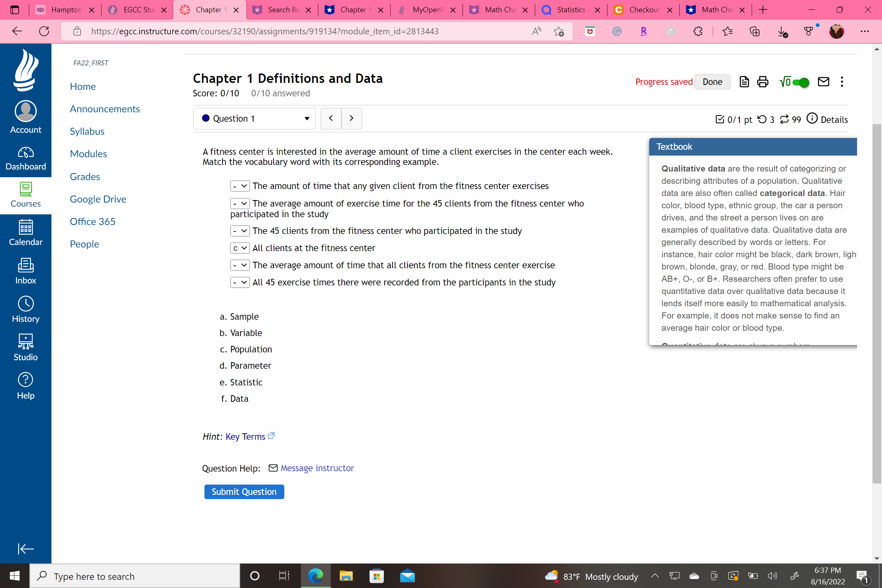This screenshot has height=588, width=882.
Task: Disable the calculator toggle beside the square root icon
Action: [x=801, y=82]
